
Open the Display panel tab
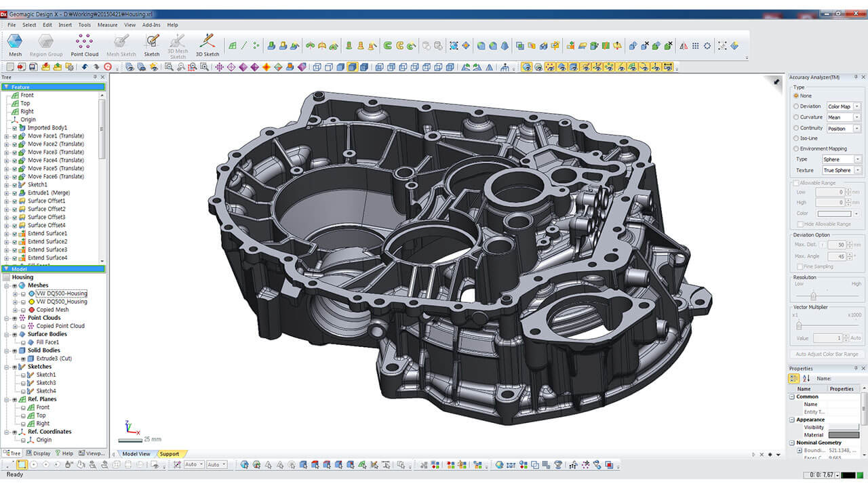coord(39,453)
